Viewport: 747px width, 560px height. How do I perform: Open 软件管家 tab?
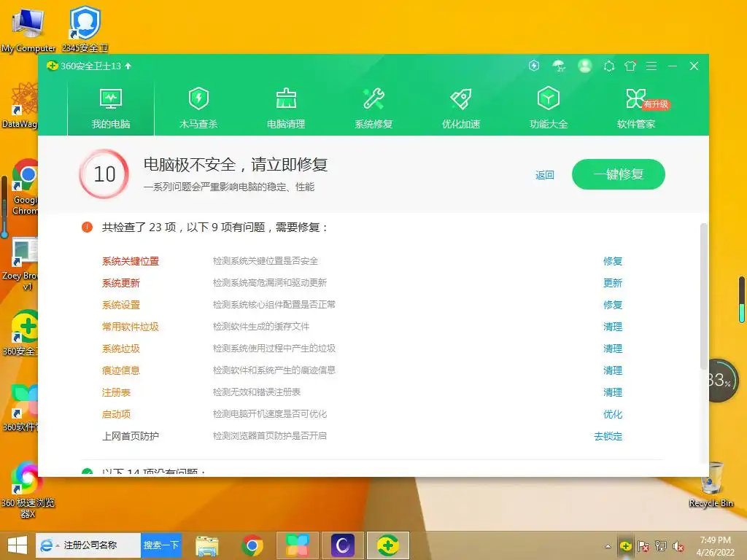tap(636, 109)
